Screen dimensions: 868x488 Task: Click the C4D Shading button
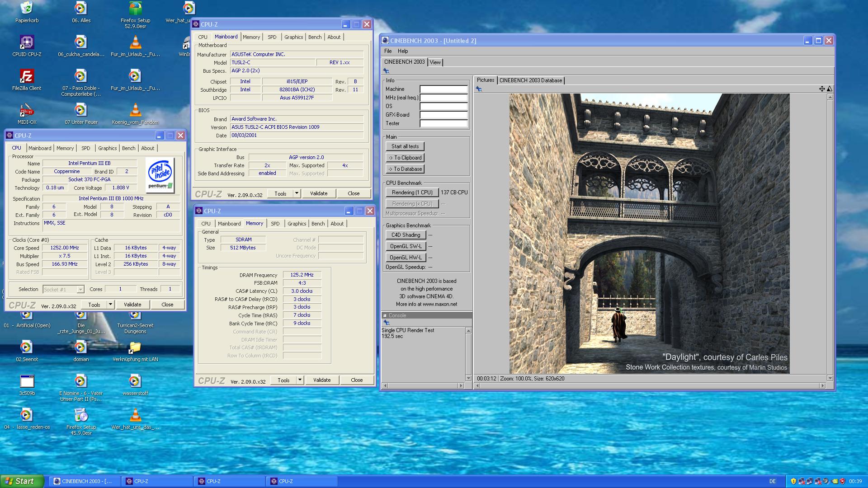point(406,235)
